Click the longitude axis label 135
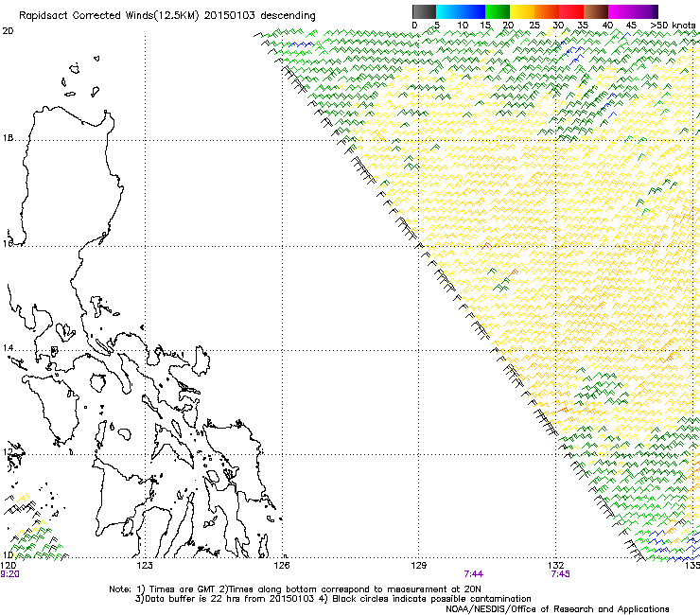The image size is (700, 615). pos(692,566)
